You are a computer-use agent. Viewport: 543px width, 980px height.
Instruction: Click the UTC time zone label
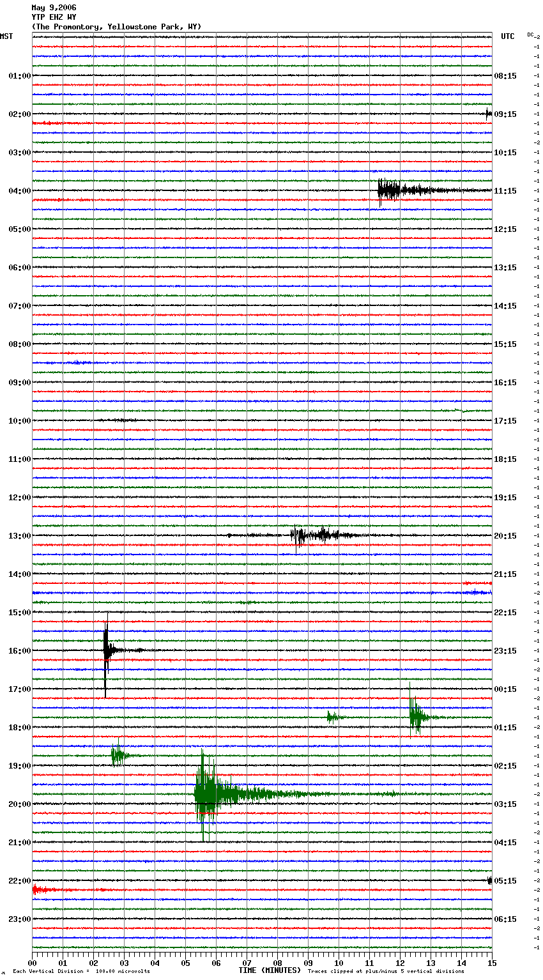pos(508,36)
